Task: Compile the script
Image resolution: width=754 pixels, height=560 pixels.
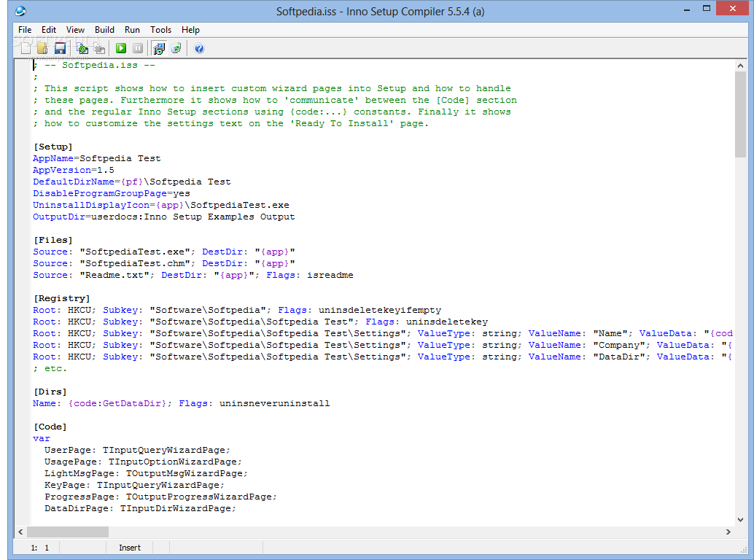Action: (82, 48)
